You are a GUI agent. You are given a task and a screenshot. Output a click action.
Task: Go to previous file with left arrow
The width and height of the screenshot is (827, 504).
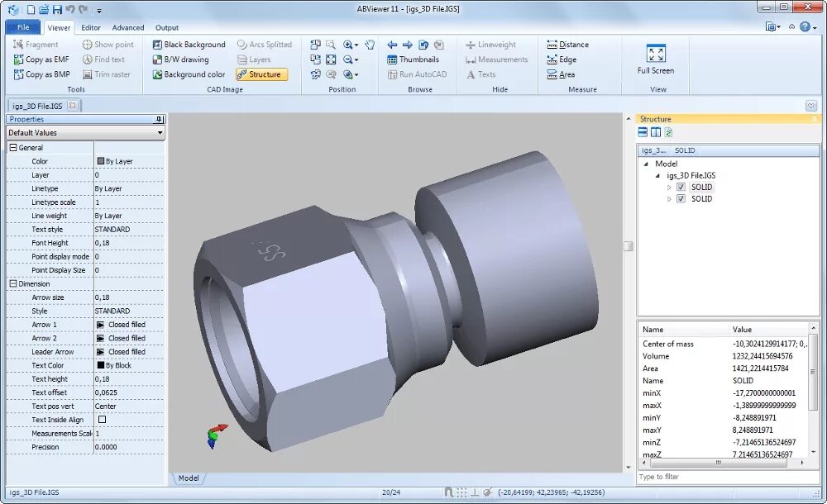coord(392,45)
